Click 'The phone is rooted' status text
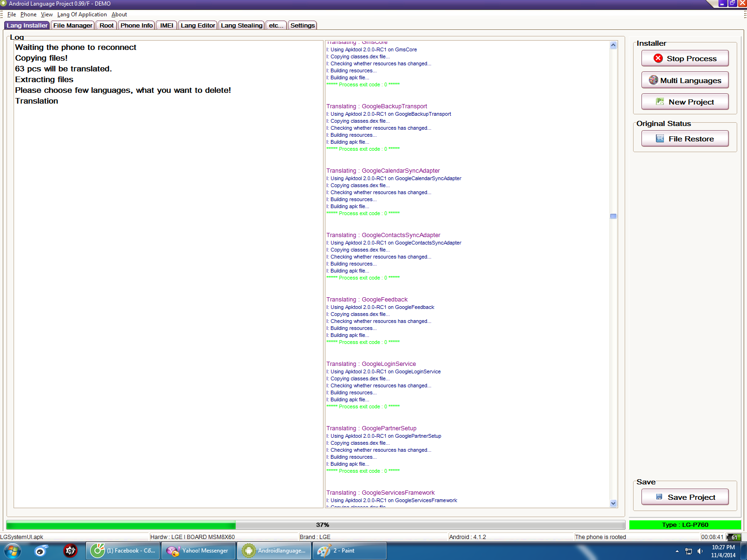The width and height of the screenshot is (747, 560). coord(600,537)
